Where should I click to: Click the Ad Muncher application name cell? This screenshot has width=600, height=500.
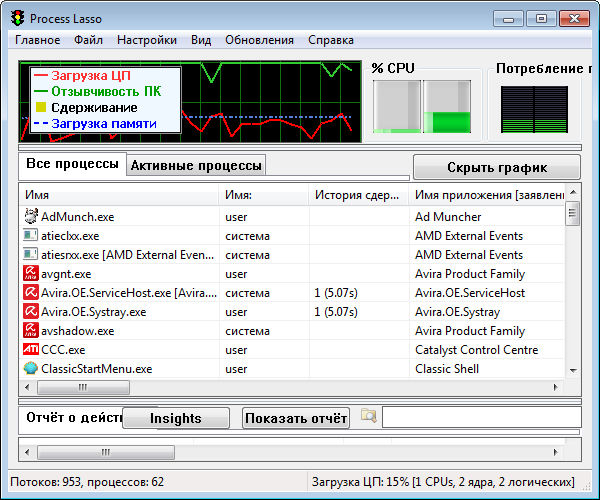448,217
